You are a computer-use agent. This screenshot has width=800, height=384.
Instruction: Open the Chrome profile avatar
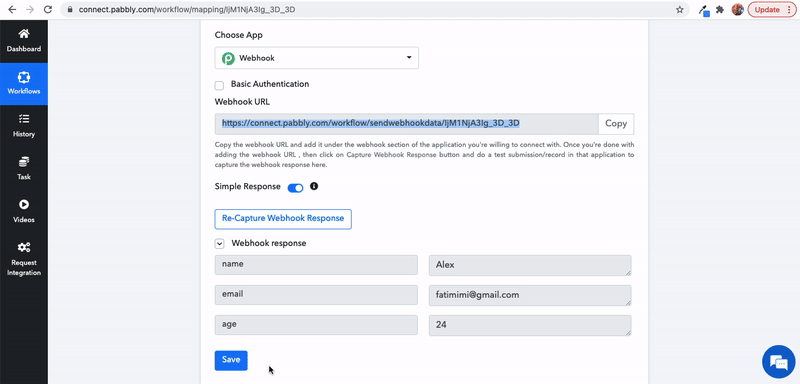pyautogui.click(x=737, y=9)
